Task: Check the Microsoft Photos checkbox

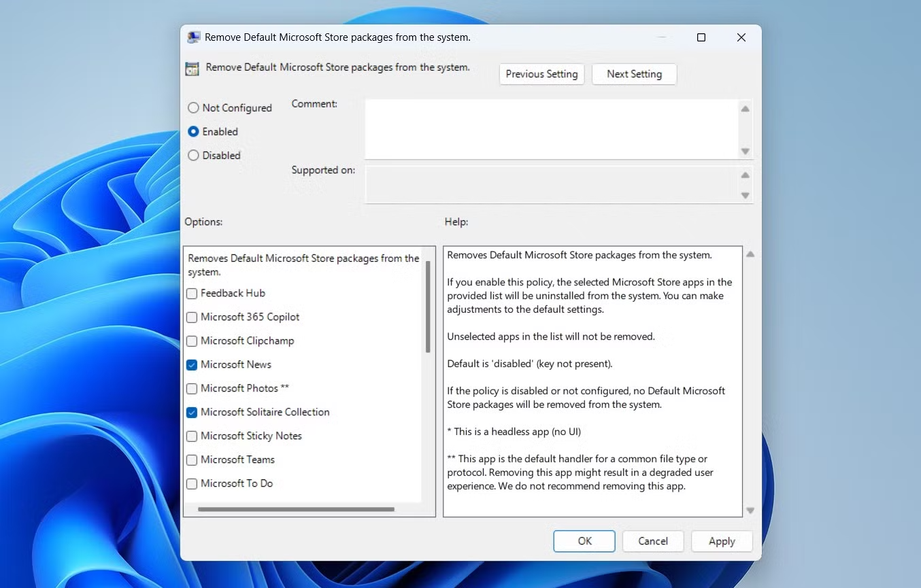Action: (192, 389)
